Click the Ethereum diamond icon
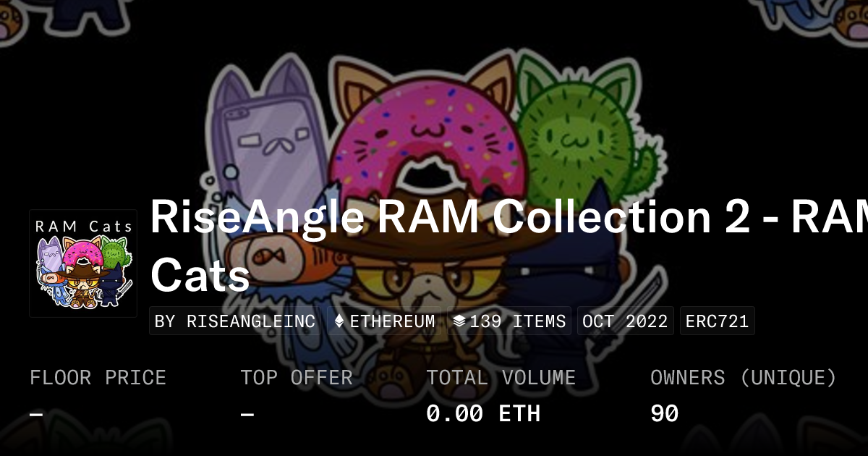Screen dimensions: 868x456 click(x=339, y=321)
